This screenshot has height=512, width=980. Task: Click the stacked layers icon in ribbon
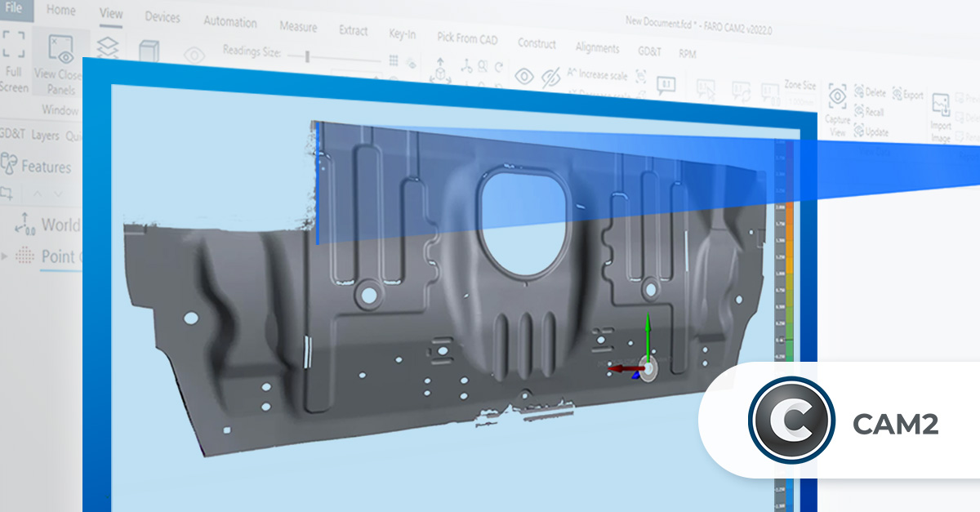tap(108, 47)
